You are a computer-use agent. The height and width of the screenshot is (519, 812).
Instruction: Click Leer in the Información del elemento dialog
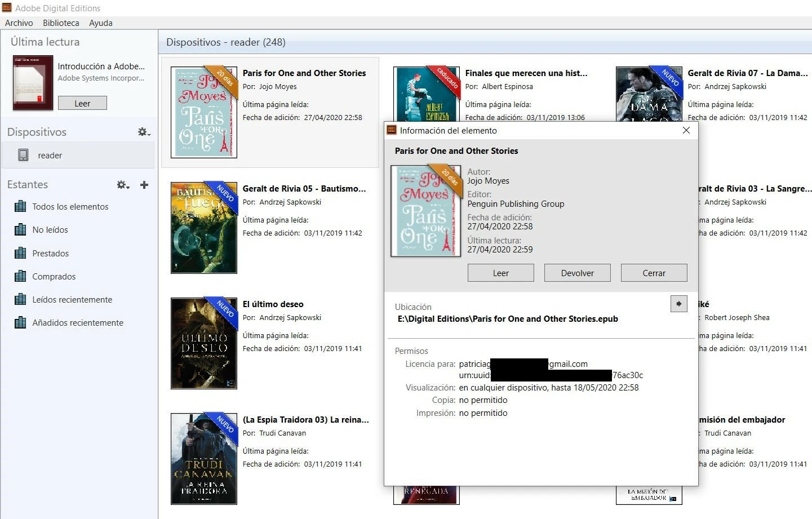click(x=501, y=273)
